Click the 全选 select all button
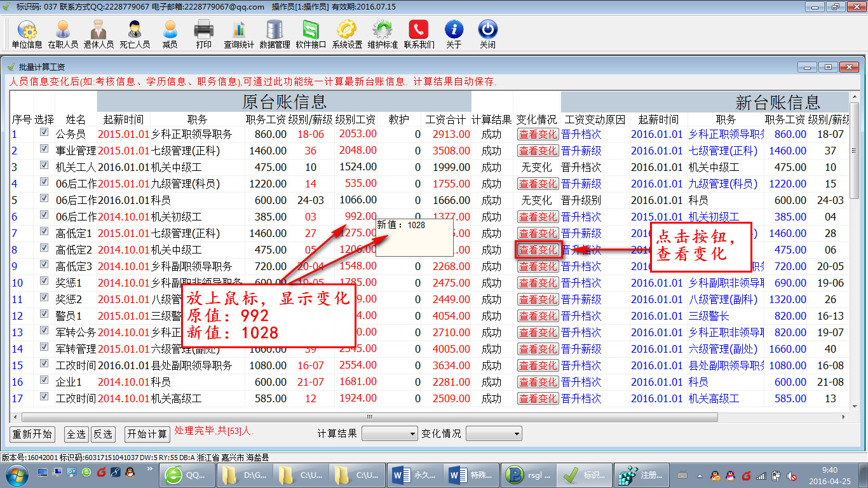 pos(76,434)
